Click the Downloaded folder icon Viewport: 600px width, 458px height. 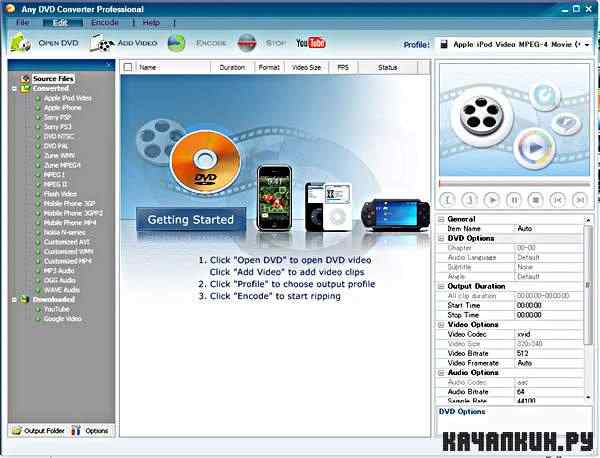(25, 300)
